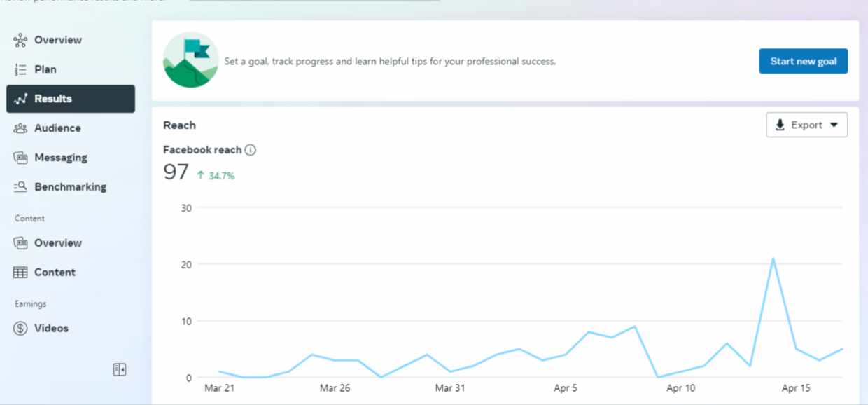
Task: Click the Benchmarking magnifier icon
Action: tap(20, 187)
